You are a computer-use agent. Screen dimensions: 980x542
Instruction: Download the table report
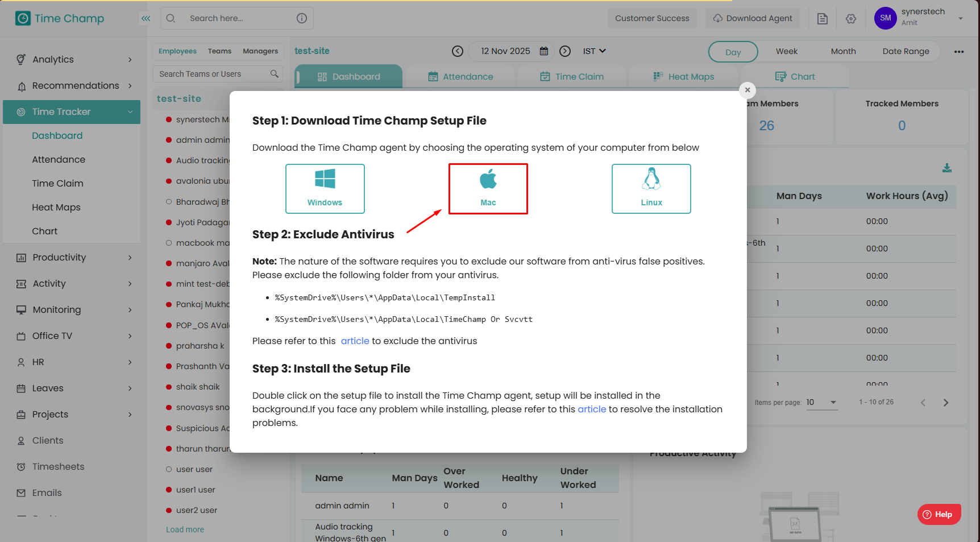click(947, 168)
